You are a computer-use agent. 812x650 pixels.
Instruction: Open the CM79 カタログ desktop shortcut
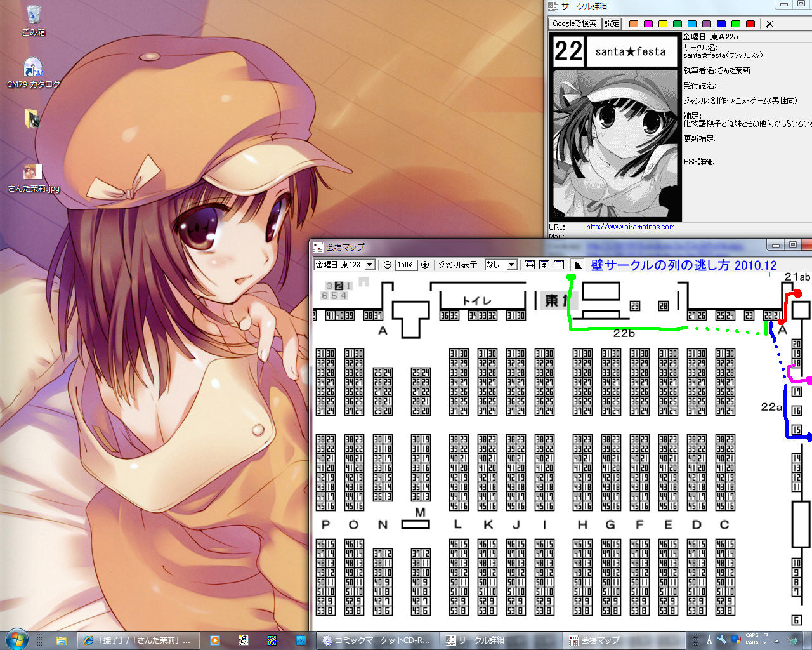coord(34,72)
